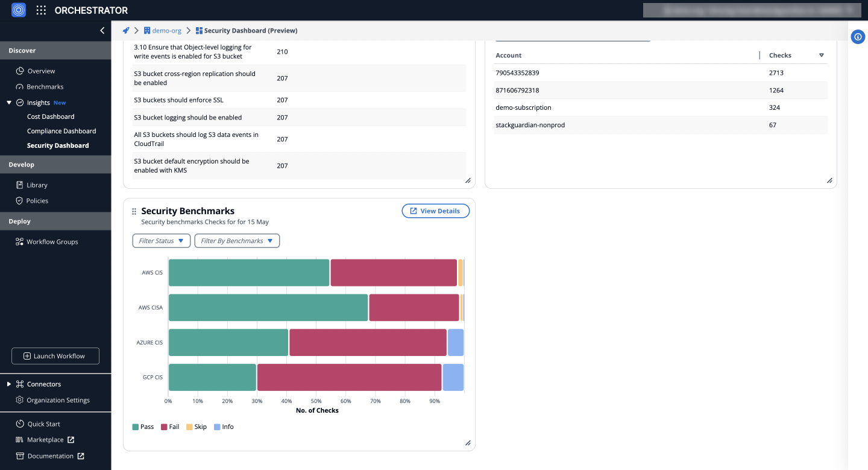868x470 pixels.
Task: Open the floating info circle button
Action: [x=858, y=37]
